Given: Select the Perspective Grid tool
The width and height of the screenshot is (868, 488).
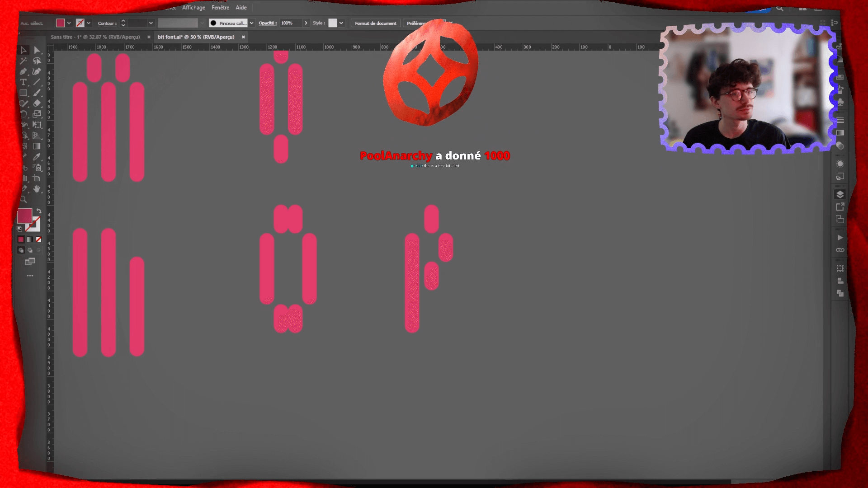Looking at the screenshot, I should tap(37, 136).
